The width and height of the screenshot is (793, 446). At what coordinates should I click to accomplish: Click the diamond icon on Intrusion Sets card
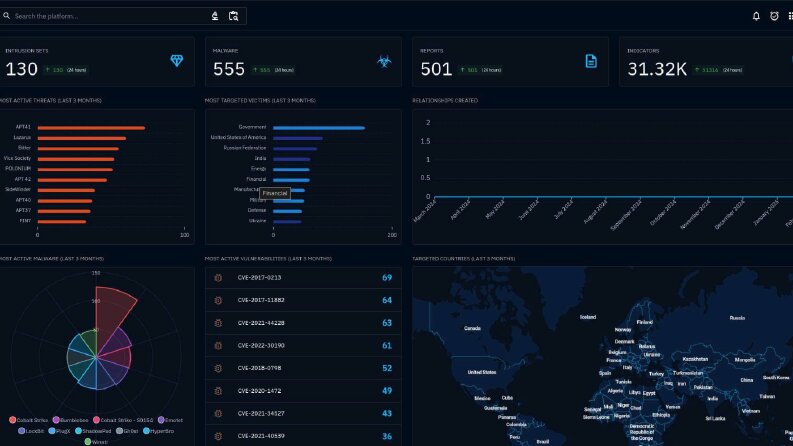click(177, 61)
